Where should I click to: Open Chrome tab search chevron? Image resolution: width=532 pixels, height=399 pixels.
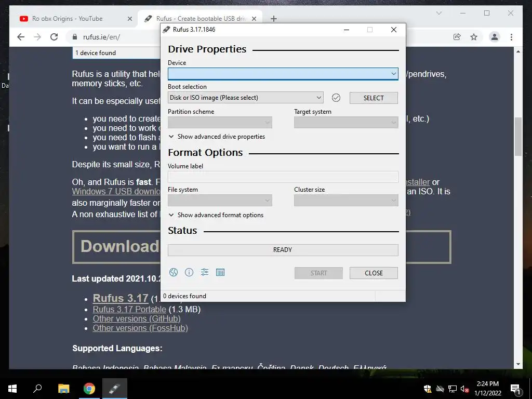439,13
